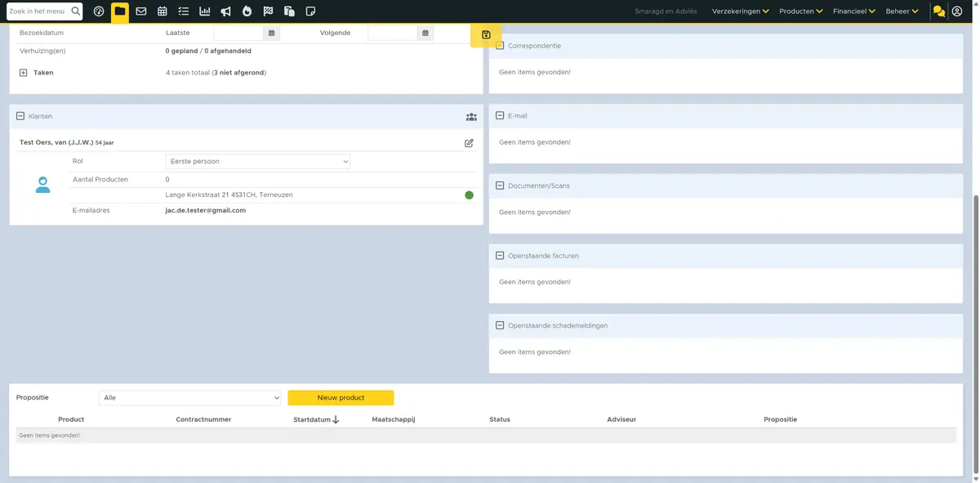
Task: Open the flame icon
Action: 247,11
